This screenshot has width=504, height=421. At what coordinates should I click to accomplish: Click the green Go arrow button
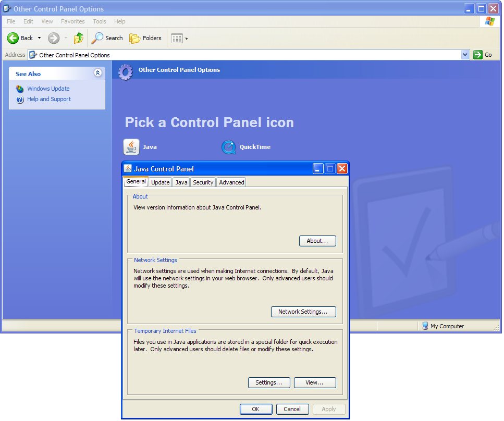click(478, 55)
